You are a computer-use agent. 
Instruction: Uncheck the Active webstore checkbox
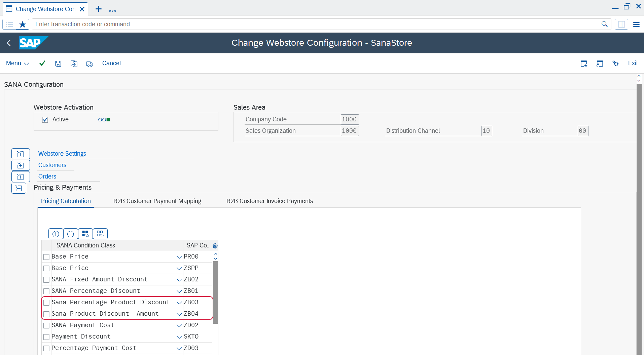pos(45,120)
